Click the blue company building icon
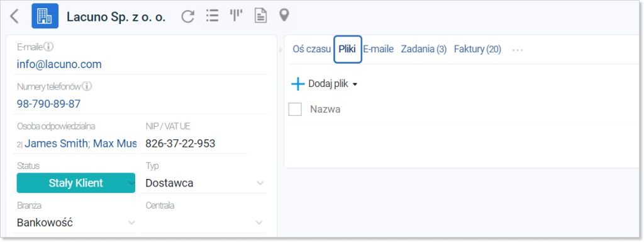The image size is (644, 242). (x=45, y=16)
